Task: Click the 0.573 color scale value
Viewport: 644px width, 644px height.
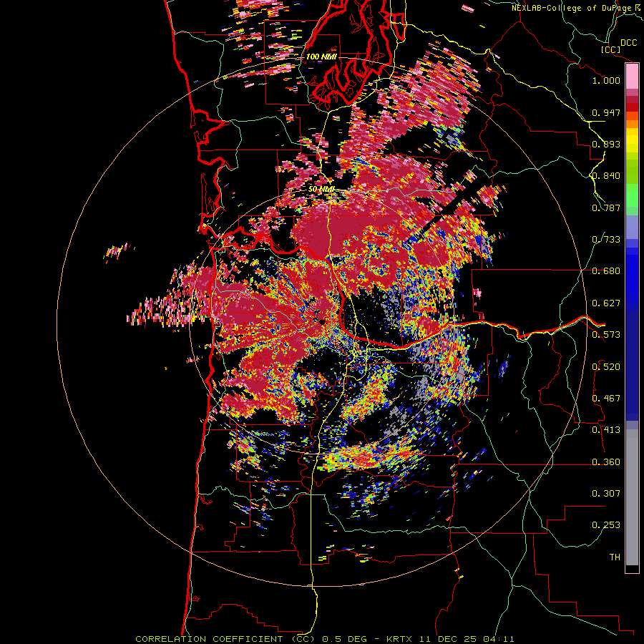Action: tap(606, 335)
